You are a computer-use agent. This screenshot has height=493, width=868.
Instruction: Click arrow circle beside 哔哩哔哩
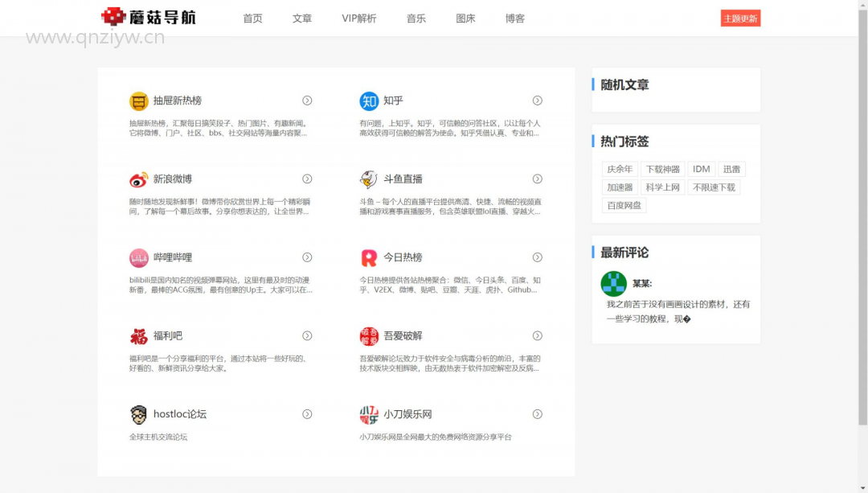pyautogui.click(x=307, y=257)
